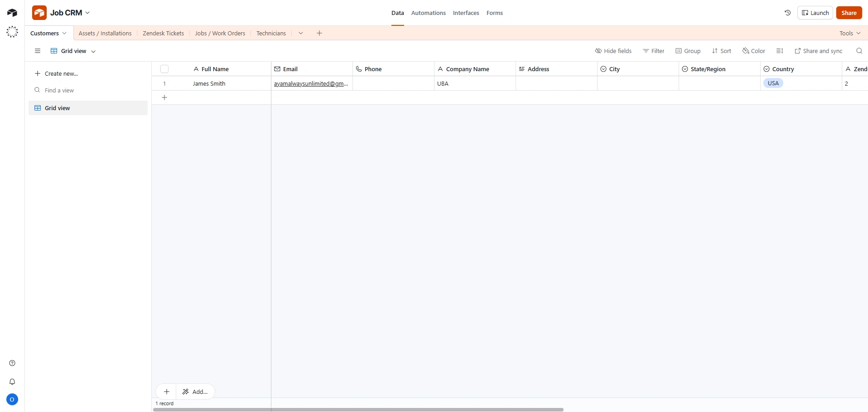868x412 pixels.
Task: Add a new record row plus icon
Action: click(164, 97)
